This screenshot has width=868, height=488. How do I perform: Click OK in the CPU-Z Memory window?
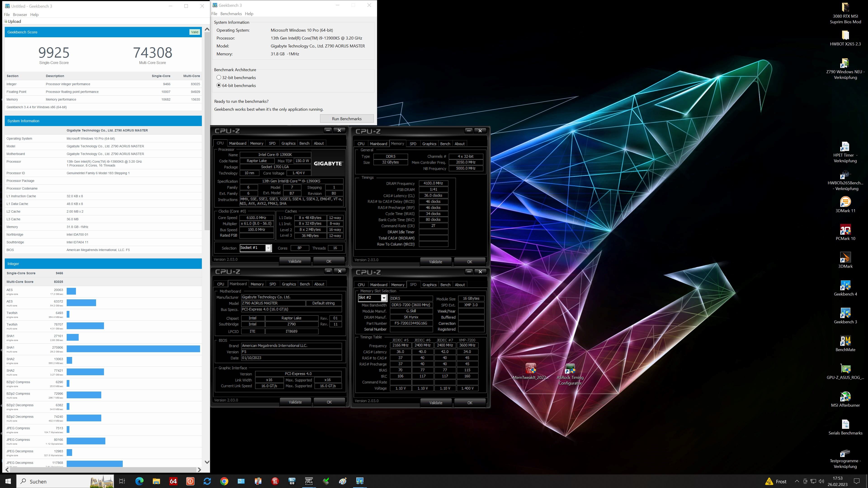pos(469,262)
